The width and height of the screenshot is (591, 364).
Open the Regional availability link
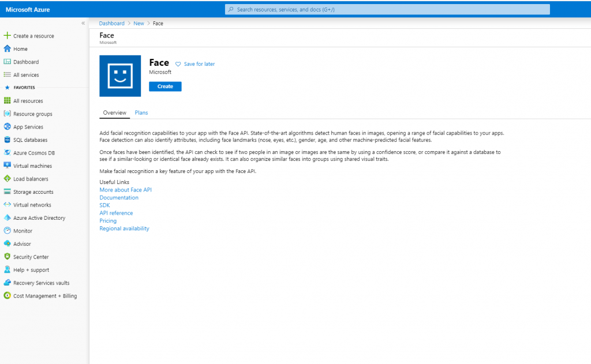[x=125, y=228]
